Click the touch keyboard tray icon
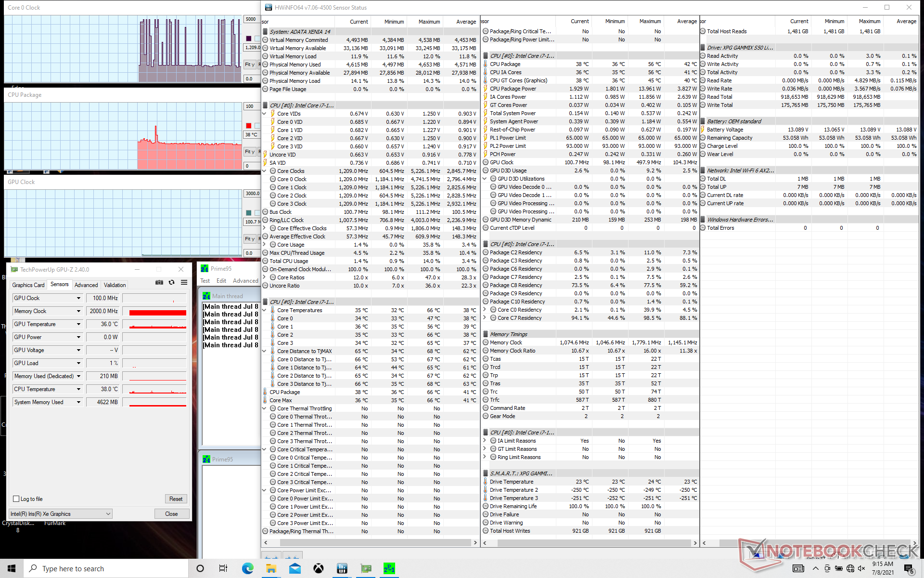The image size is (924, 578). 798,568
